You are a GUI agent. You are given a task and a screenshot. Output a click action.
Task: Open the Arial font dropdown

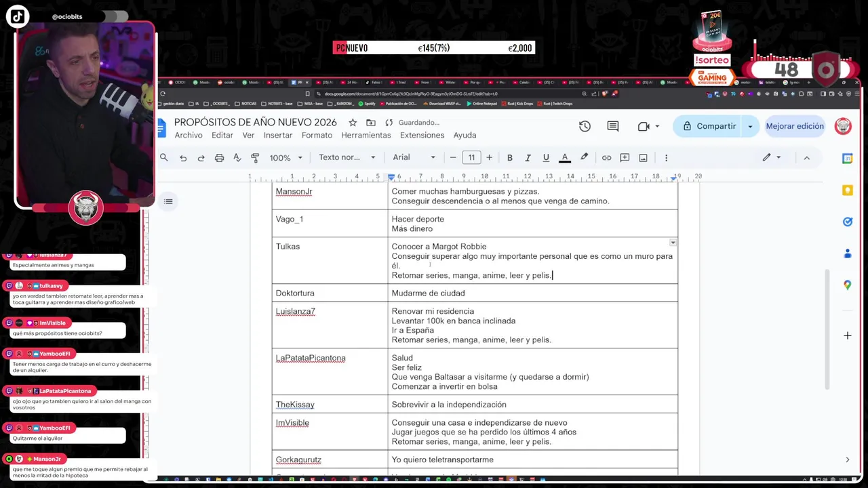414,157
